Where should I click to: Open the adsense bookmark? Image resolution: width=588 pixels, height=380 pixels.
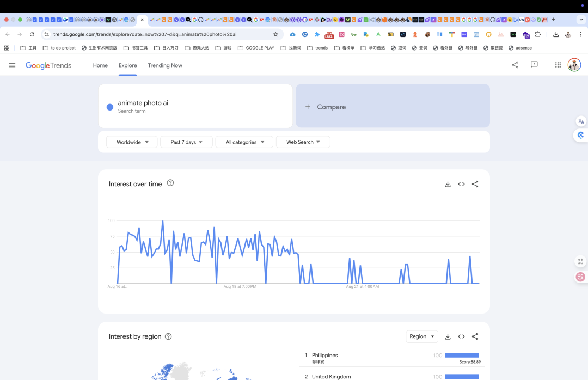tap(520, 48)
